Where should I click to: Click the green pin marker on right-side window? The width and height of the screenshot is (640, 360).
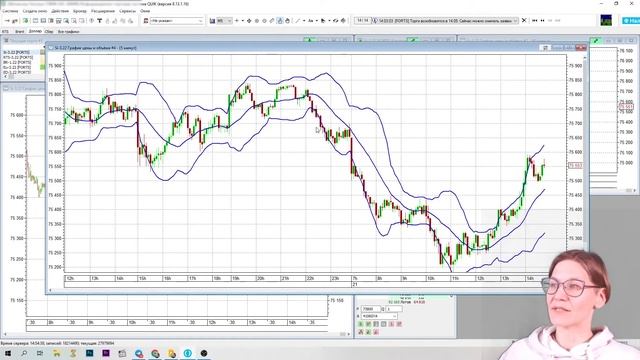(596, 40)
